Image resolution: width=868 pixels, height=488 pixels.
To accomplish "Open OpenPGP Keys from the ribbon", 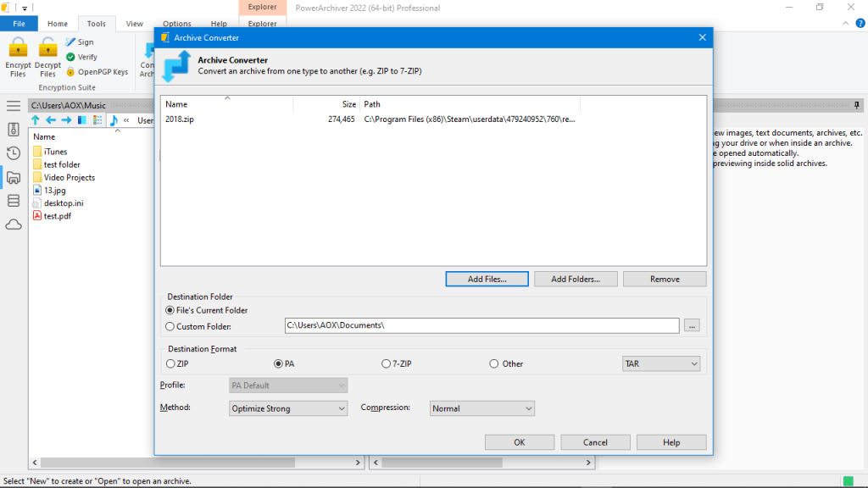I will click(x=97, y=72).
